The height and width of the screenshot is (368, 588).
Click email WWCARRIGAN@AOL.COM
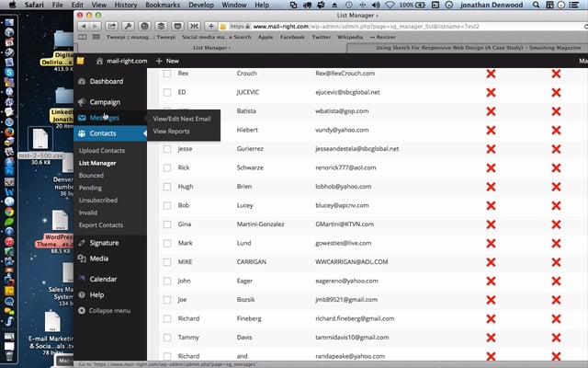point(351,261)
